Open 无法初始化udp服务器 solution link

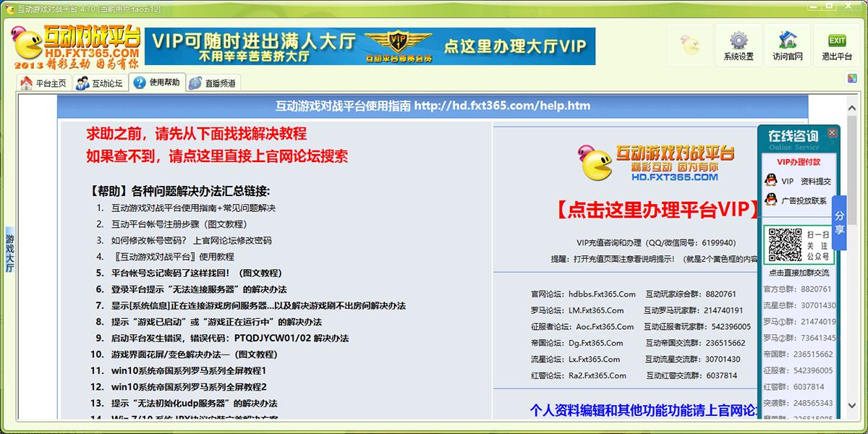194,403
